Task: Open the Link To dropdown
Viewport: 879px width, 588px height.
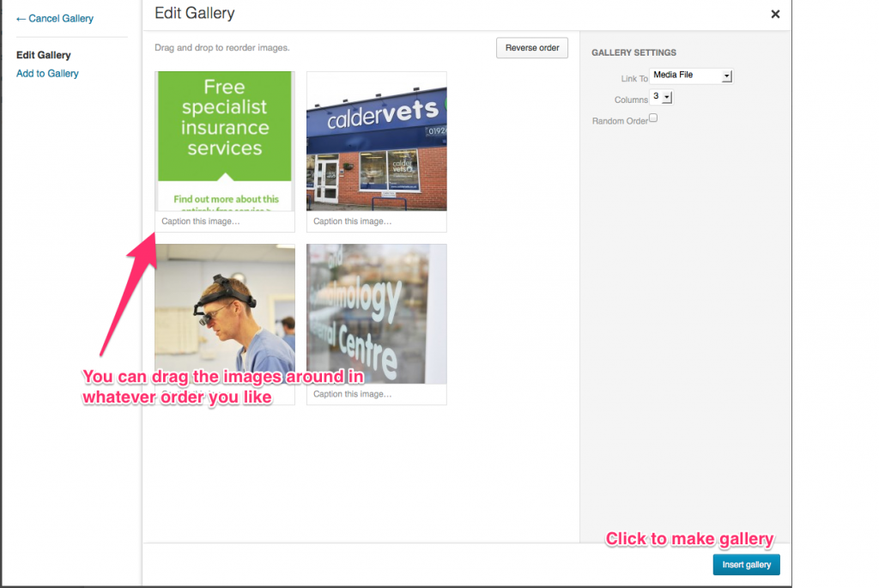Action: coord(691,76)
